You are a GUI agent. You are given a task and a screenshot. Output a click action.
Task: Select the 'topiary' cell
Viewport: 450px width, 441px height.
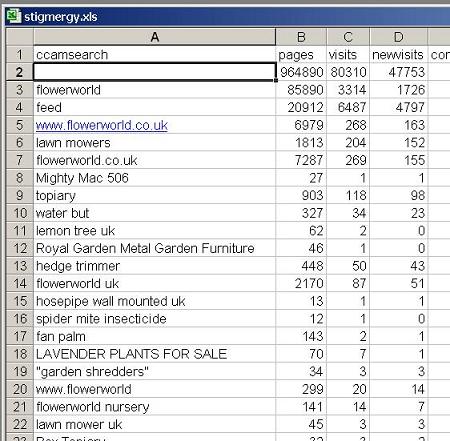[154, 196]
